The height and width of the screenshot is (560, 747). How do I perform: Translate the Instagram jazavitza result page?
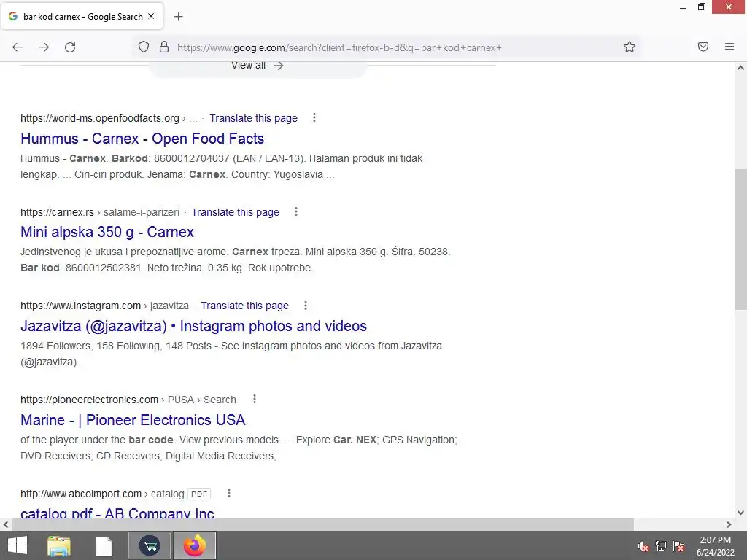pyautogui.click(x=245, y=306)
